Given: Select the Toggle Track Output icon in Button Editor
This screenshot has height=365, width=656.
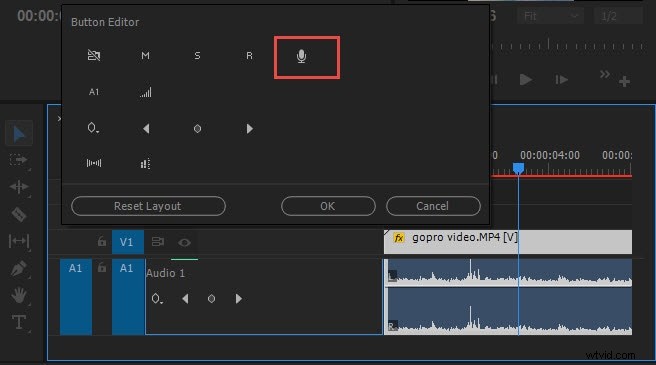Looking at the screenshot, I should pyautogui.click(x=94, y=55).
